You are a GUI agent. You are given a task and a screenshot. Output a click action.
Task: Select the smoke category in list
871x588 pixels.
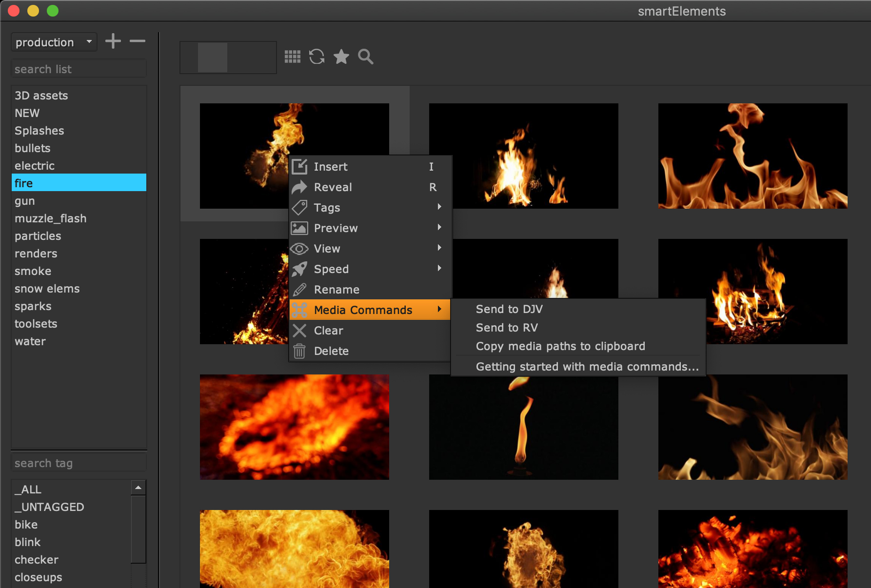[33, 271]
